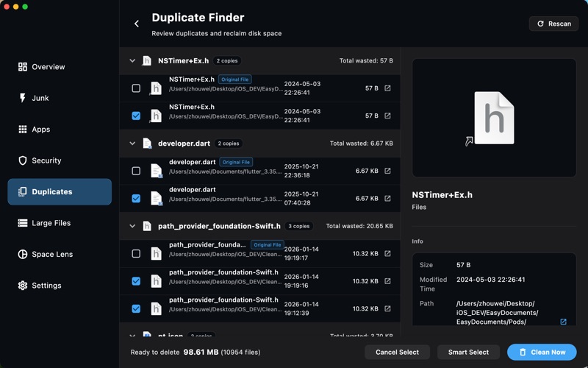588x368 pixels.
Task: Click the Space Lens pie icon
Action: coord(23,254)
